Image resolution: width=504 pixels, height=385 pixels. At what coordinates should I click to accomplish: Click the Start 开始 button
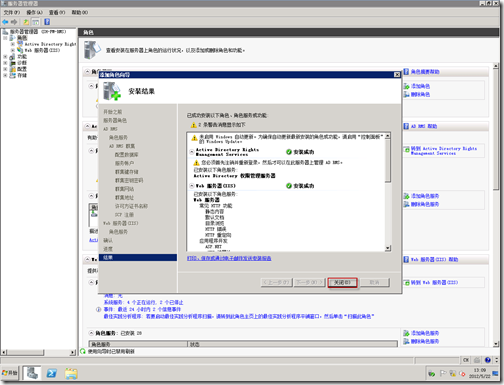(10, 373)
